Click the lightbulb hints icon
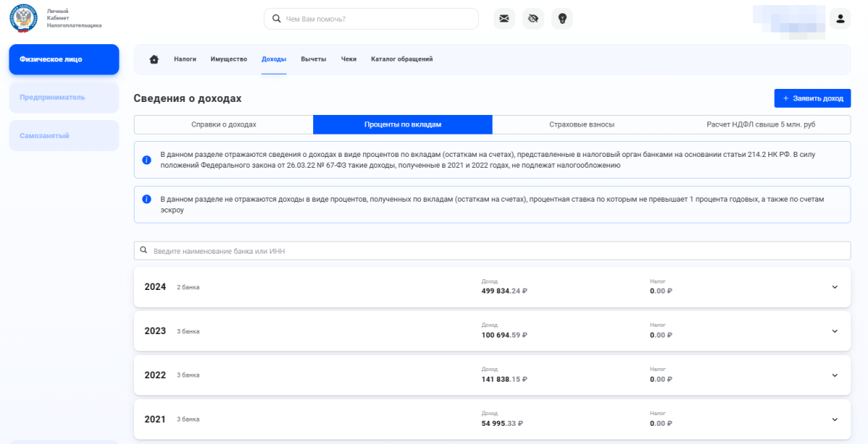The width and height of the screenshot is (868, 444). 562,19
